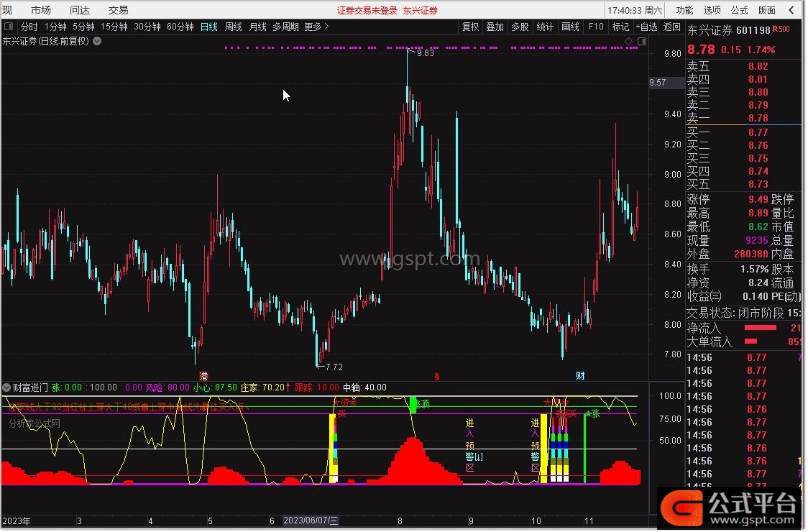
Task: Click the R500 badge beside stock code
Action: 781,29
